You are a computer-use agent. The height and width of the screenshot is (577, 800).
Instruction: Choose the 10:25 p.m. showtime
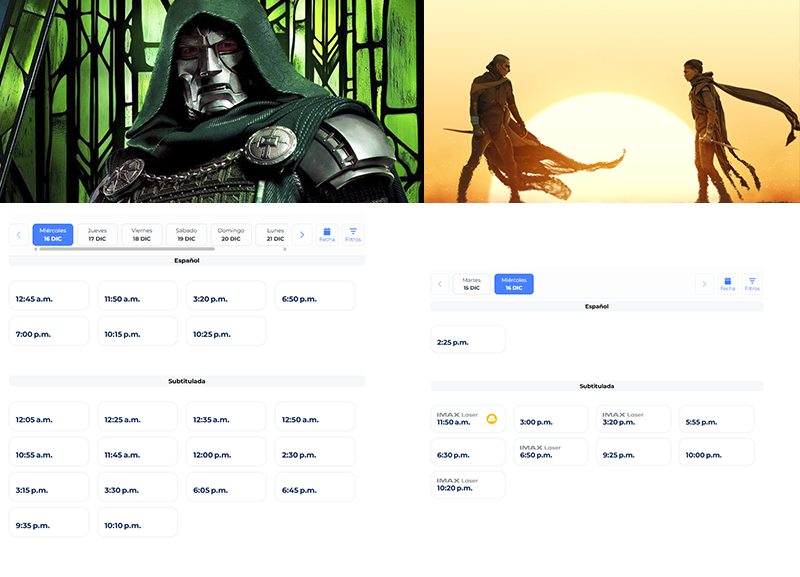[x=226, y=331]
